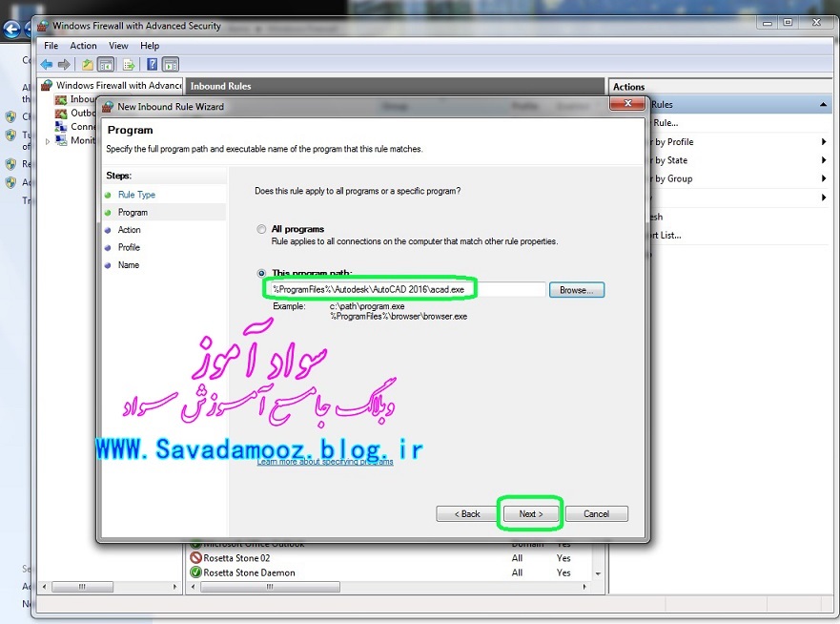
Task: Expand the by State submenu arrow
Action: (x=824, y=160)
